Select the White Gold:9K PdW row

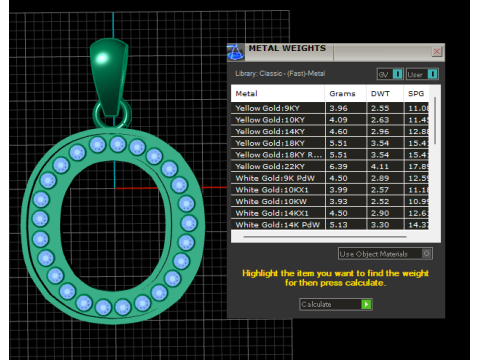click(330, 178)
